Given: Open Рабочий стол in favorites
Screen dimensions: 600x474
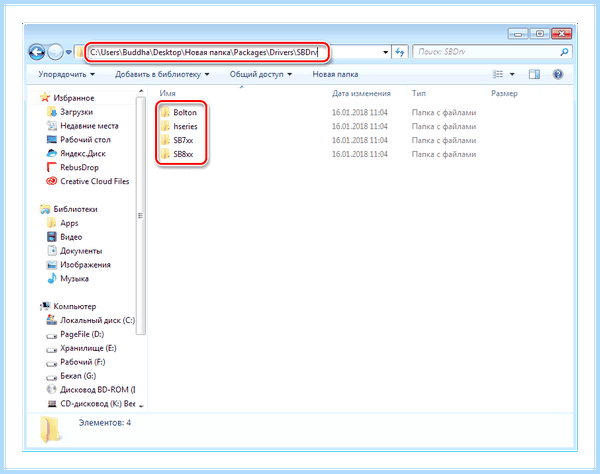Looking at the screenshot, I should (85, 140).
